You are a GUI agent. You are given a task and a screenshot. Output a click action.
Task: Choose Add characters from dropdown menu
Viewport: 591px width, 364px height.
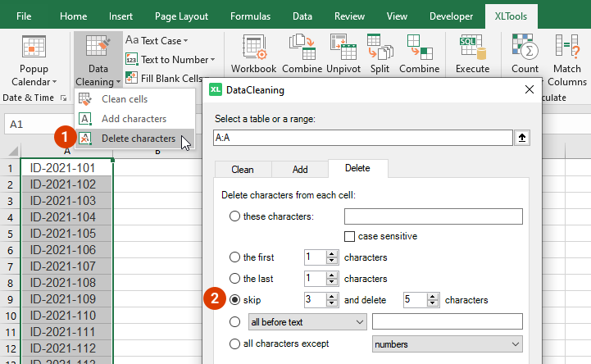click(134, 119)
